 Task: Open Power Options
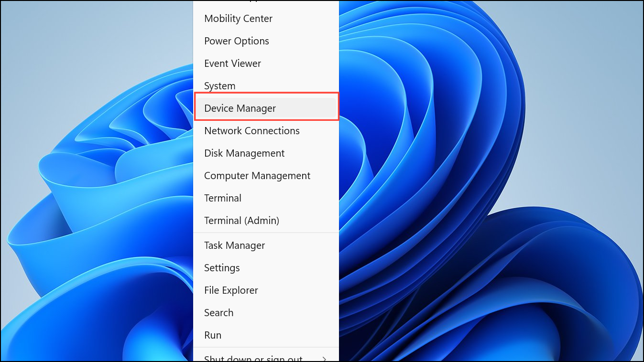pyautogui.click(x=236, y=41)
